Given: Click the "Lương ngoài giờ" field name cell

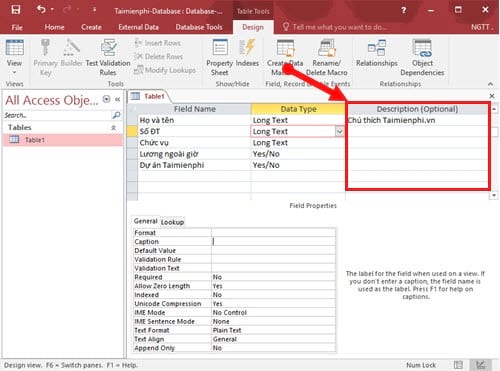Looking at the screenshot, I should pyautogui.click(x=194, y=154).
